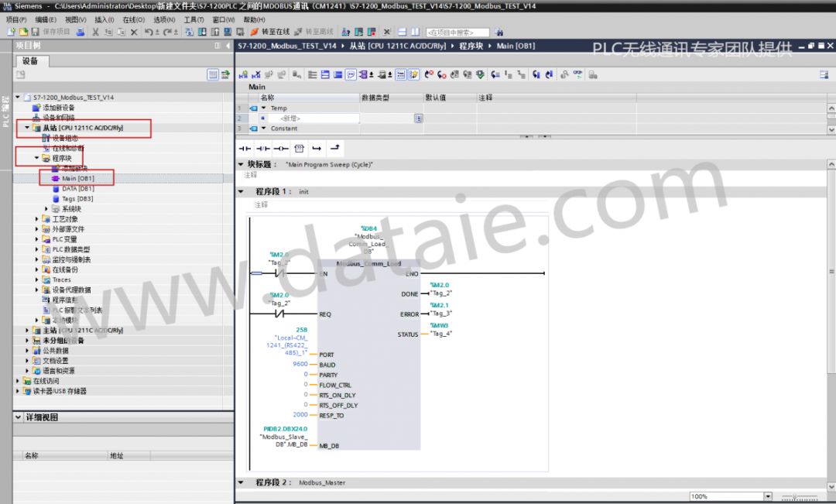Expand the 主站 CPU 1211C node
Screen dimensions: 836x504
27,331
